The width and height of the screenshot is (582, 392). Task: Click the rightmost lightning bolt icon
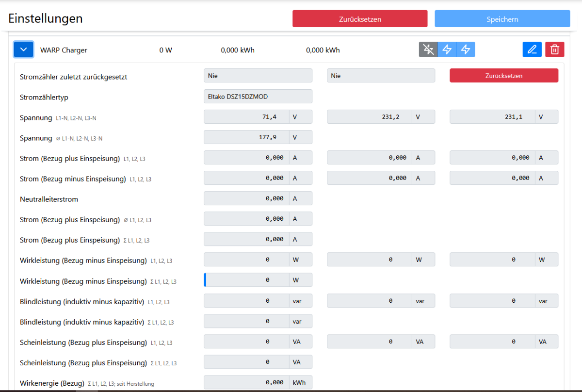[x=466, y=49]
